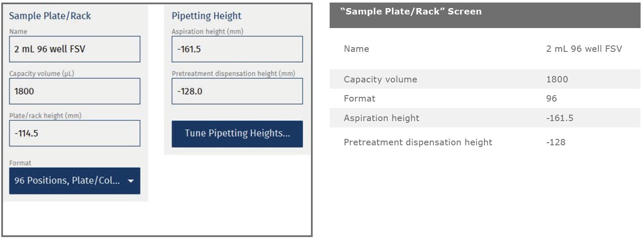Click the "Pretreatment dispensation height (mm)" field label
644x240 pixels.
(x=233, y=73)
